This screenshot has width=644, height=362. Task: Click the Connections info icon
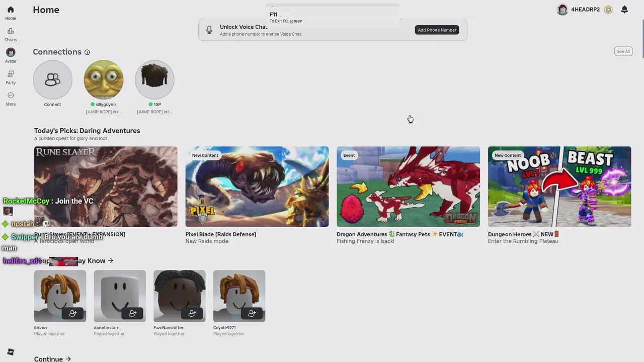click(x=87, y=52)
